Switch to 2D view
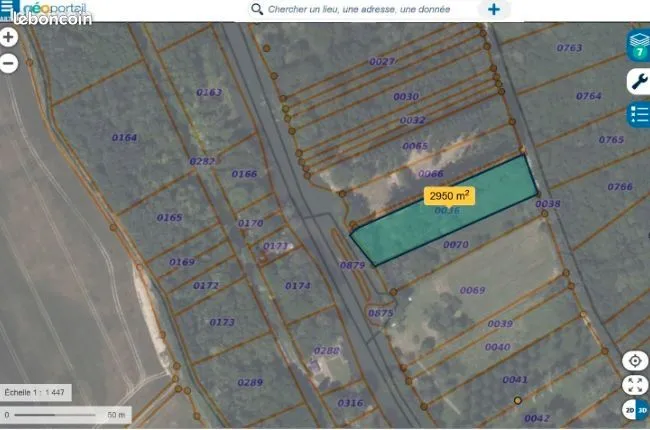 (x=629, y=410)
